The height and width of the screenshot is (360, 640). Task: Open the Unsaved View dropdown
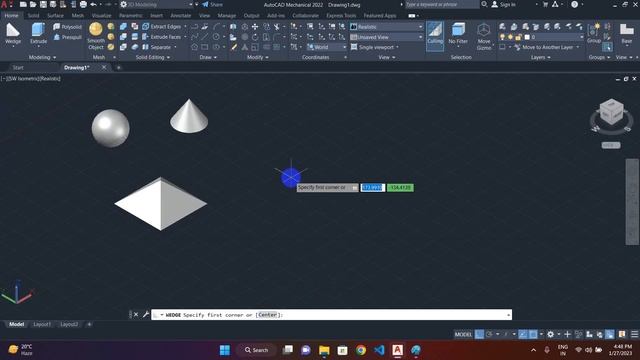387,37
